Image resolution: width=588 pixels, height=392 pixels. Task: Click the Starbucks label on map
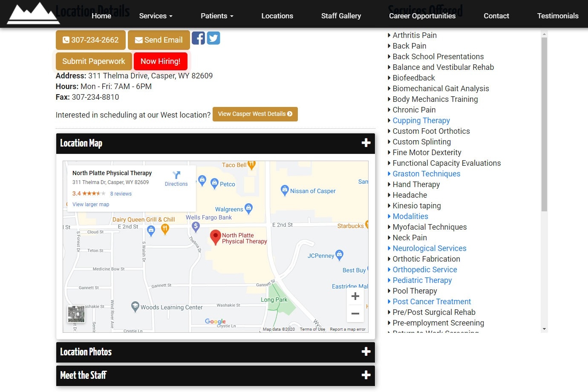pos(351,226)
